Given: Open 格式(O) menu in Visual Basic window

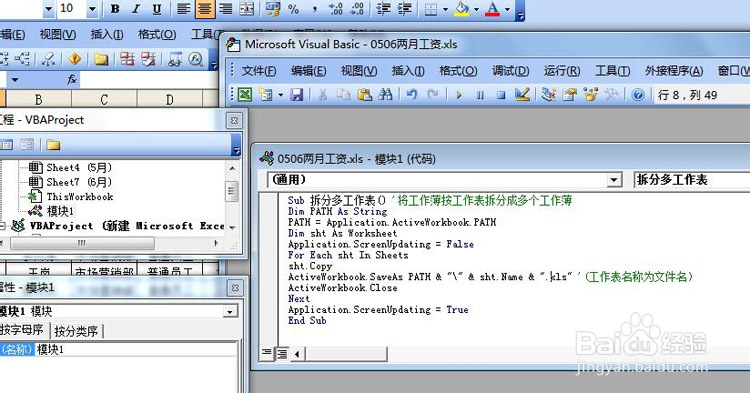Looking at the screenshot, I should [458, 71].
